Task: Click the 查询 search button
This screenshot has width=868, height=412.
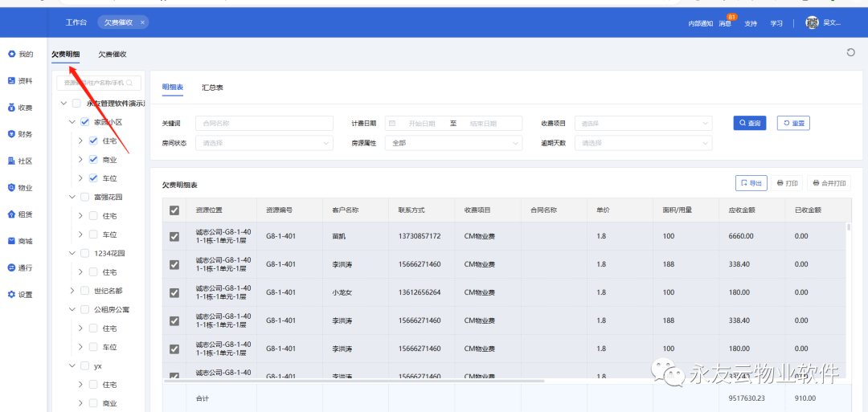Action: click(x=750, y=123)
